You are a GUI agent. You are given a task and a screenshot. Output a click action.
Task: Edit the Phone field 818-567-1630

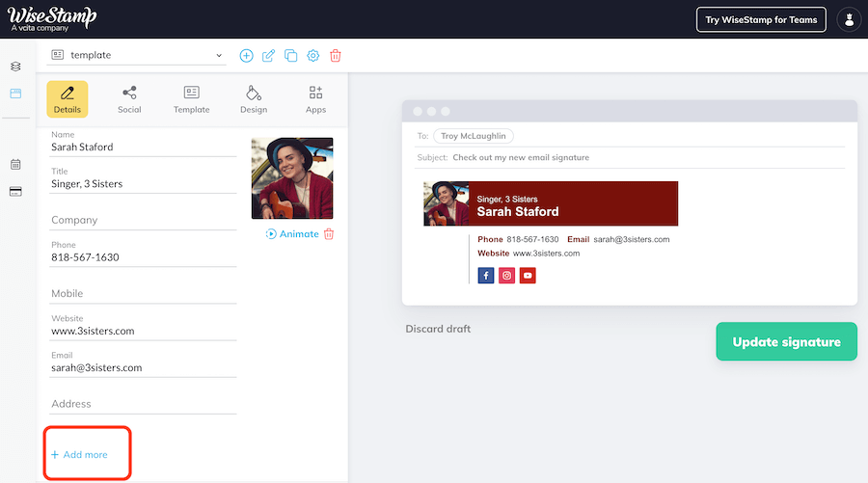point(143,254)
